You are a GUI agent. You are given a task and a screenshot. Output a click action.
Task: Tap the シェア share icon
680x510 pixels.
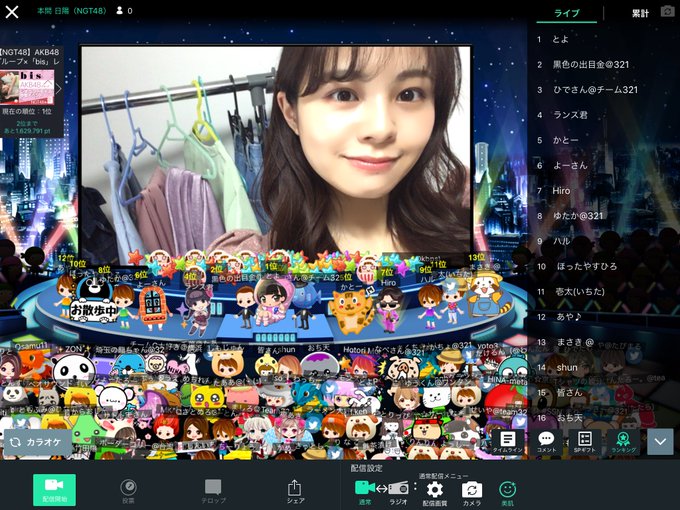point(295,491)
